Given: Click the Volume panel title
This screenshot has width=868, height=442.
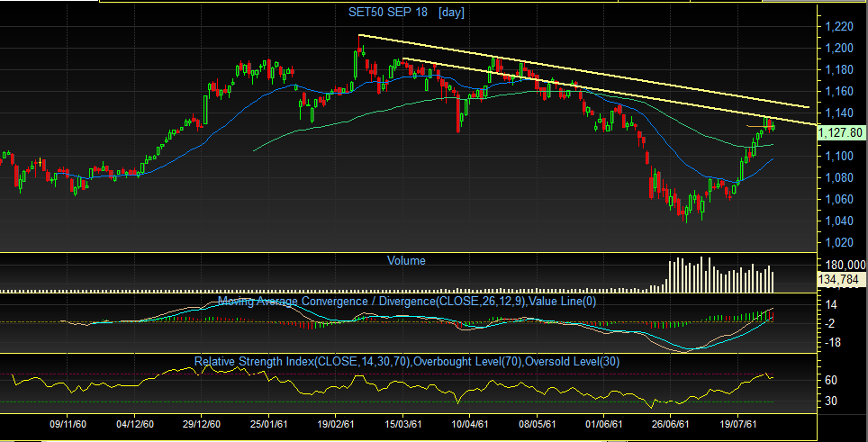Looking at the screenshot, I should (x=406, y=260).
